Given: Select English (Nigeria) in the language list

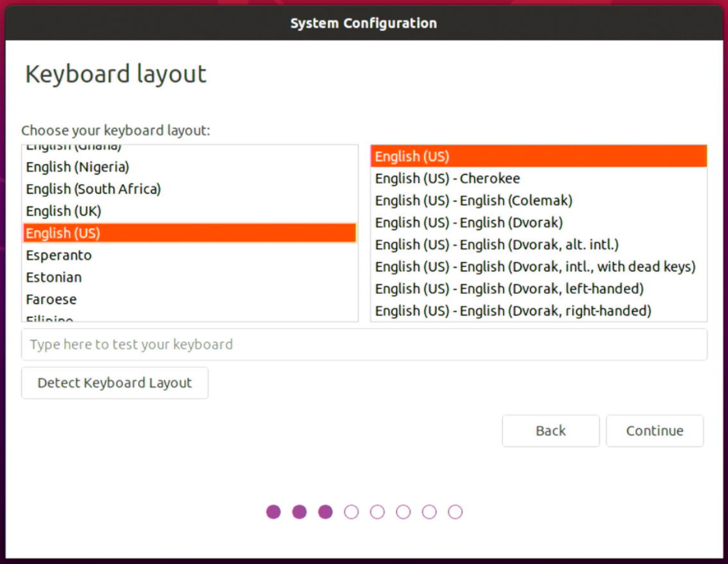Looking at the screenshot, I should pyautogui.click(x=77, y=167).
